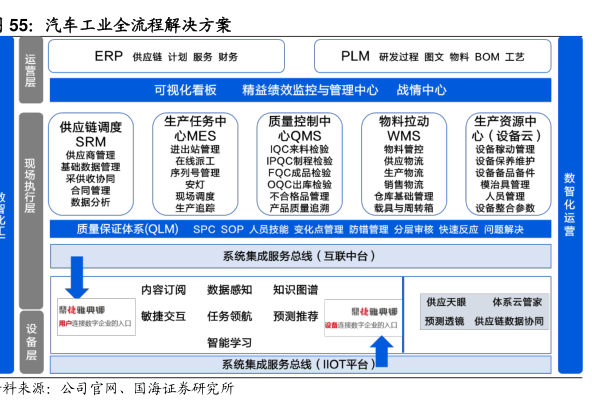Screen dimensions: 592x405
Task: Click 'BOM' in the PLM box
Action: coord(487,57)
